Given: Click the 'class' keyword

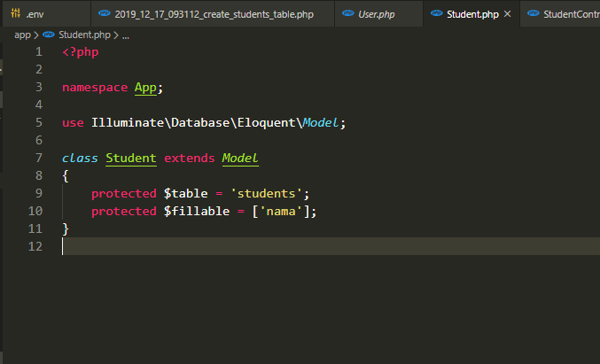Looking at the screenshot, I should tap(80, 158).
